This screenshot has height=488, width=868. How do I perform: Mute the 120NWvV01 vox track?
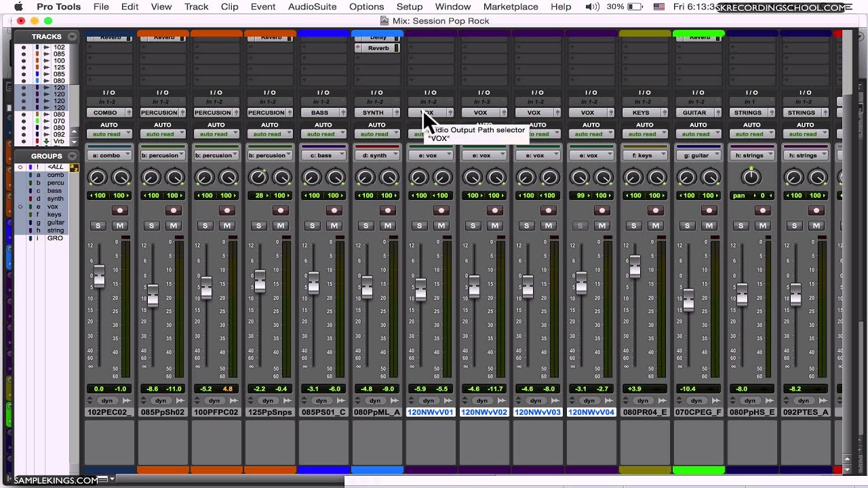click(441, 226)
